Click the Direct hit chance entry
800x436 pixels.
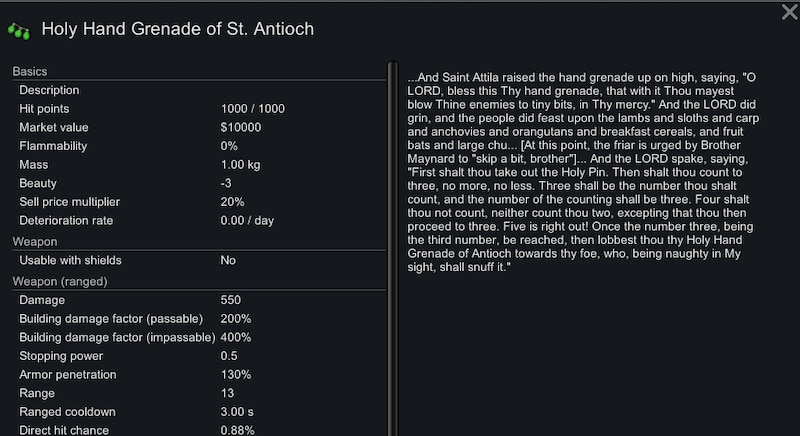(199, 429)
